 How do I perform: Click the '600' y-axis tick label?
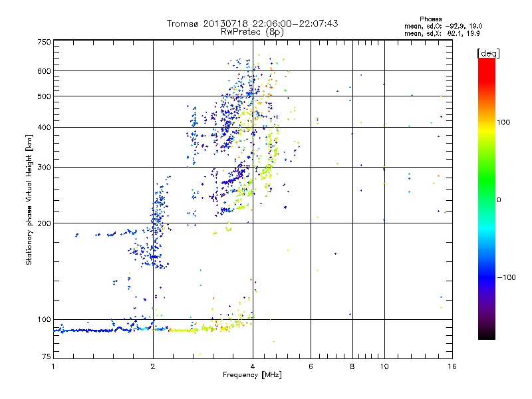45,71
